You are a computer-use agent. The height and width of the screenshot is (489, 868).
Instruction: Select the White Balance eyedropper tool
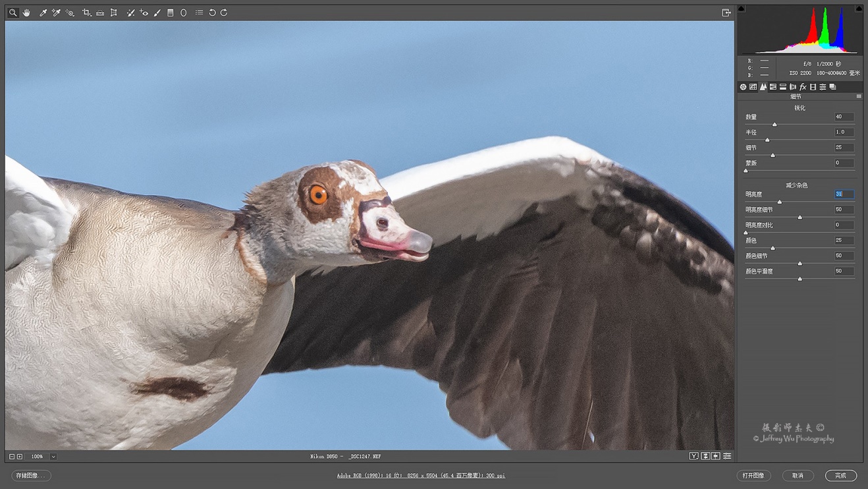coord(42,12)
